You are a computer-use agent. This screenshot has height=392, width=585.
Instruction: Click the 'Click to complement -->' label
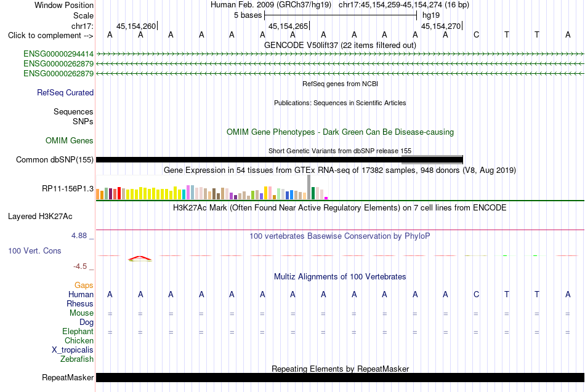[50, 36]
